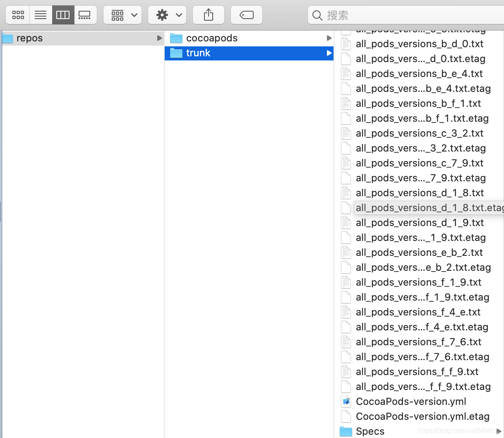Viewport: 504px width, 438px height.
Task: Click the all_pods_versions_f_4_e.txt document icon
Action: tap(346, 312)
